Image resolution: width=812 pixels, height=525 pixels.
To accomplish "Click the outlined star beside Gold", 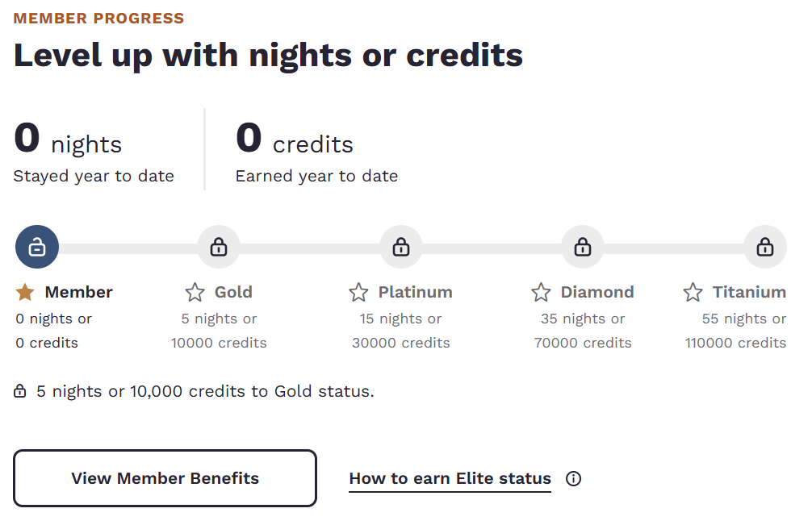I will pos(195,292).
